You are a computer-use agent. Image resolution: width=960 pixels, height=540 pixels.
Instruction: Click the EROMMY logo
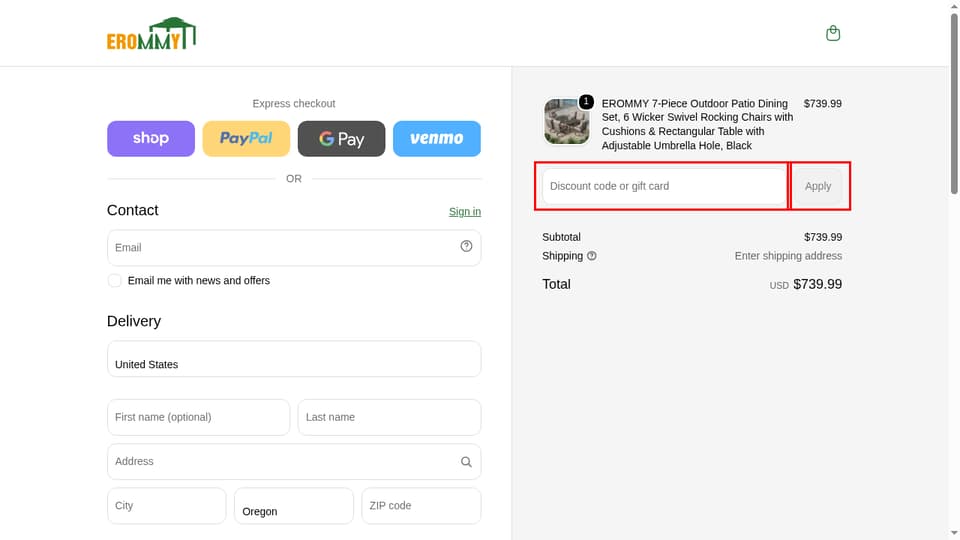click(151, 34)
